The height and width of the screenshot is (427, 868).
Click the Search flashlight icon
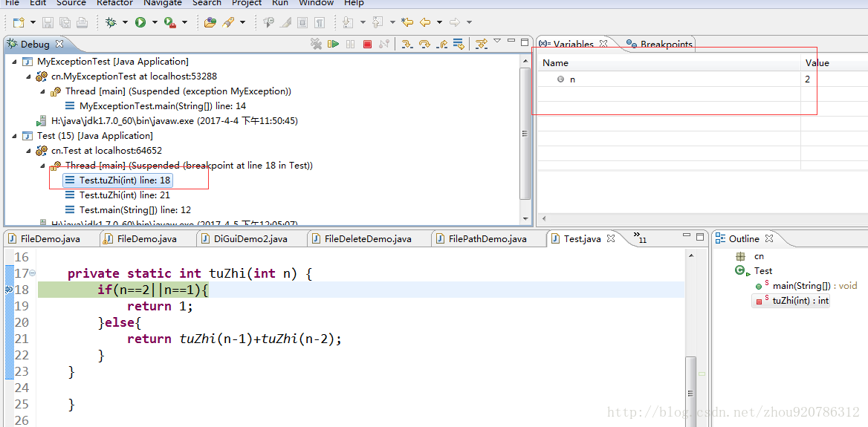(228, 23)
